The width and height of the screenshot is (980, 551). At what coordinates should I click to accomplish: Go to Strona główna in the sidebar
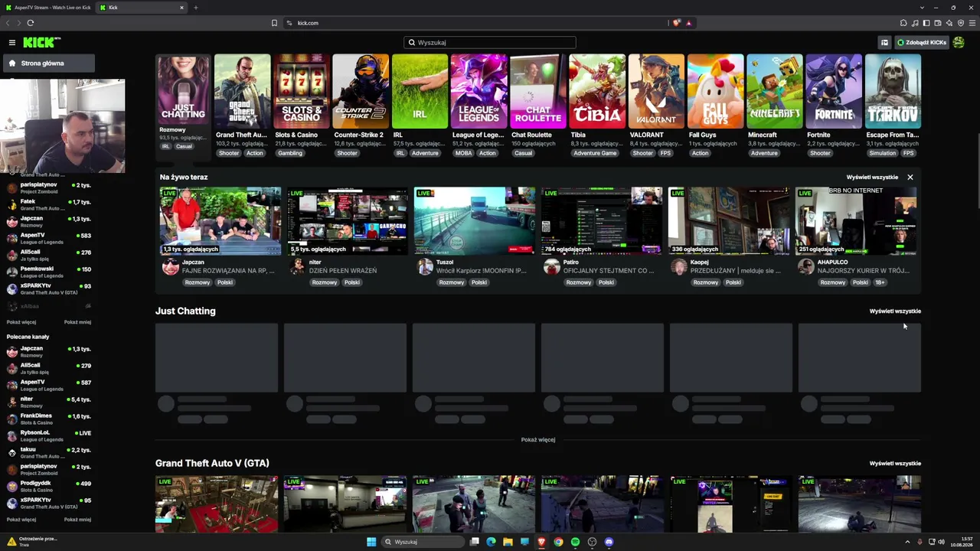49,64
